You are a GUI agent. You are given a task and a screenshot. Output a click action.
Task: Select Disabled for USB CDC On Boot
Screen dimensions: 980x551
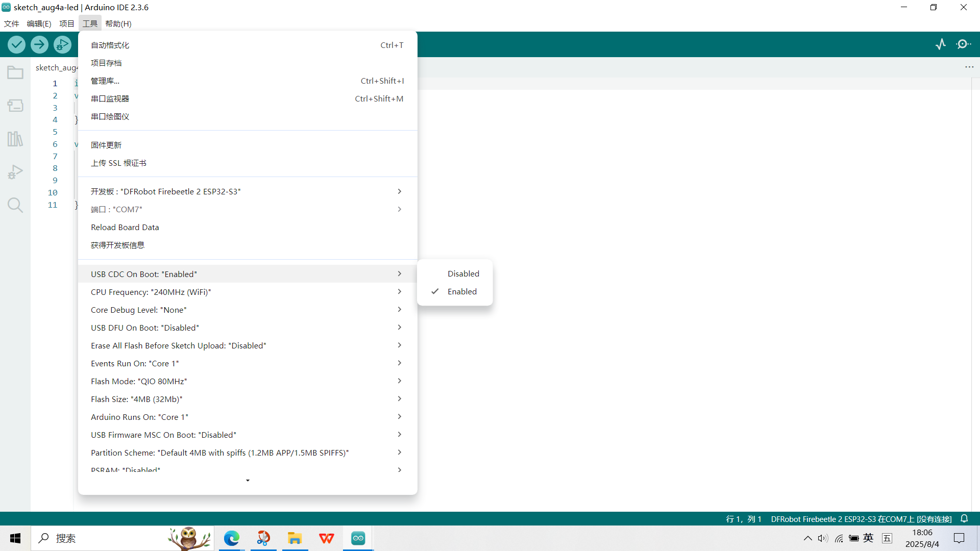pyautogui.click(x=455, y=274)
